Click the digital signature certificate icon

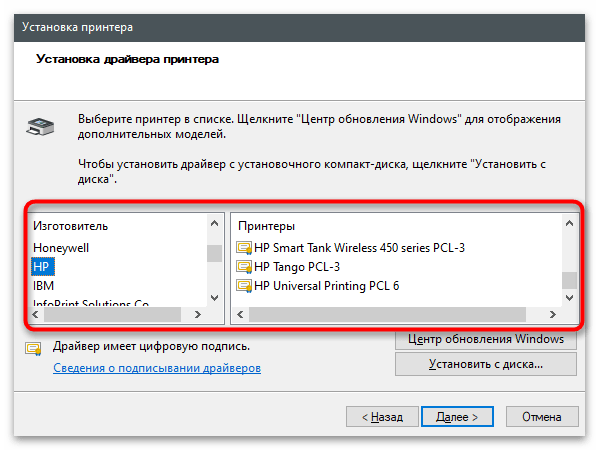tap(33, 348)
